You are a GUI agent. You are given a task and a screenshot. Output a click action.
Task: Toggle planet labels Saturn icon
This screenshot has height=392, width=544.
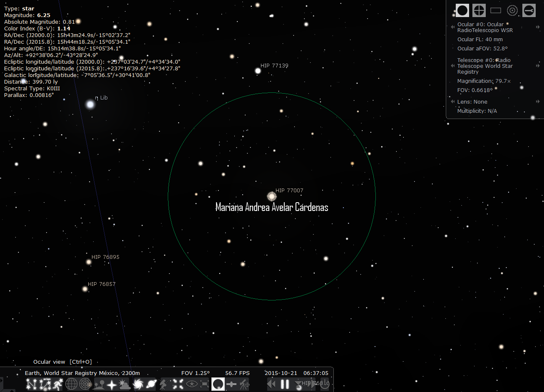(151, 384)
